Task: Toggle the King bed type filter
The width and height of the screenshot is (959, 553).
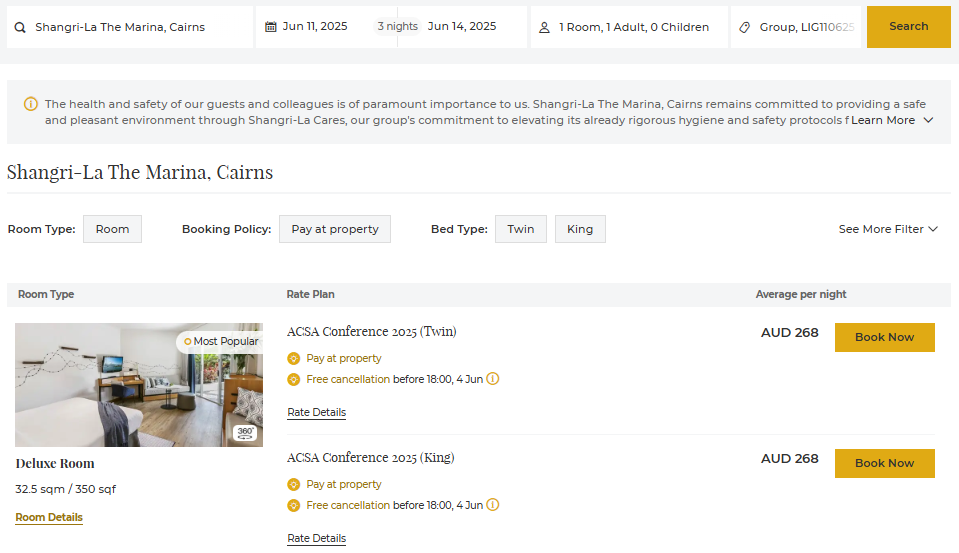Action: pyautogui.click(x=580, y=229)
